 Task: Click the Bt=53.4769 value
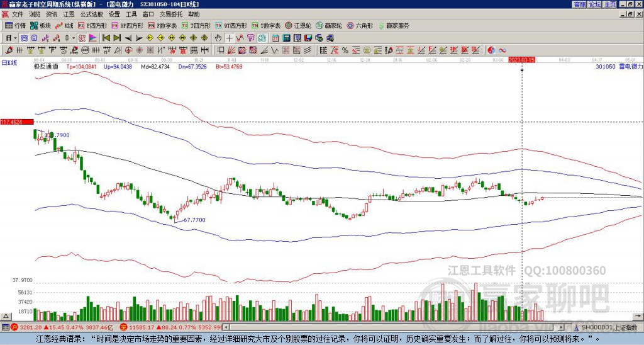coord(229,66)
